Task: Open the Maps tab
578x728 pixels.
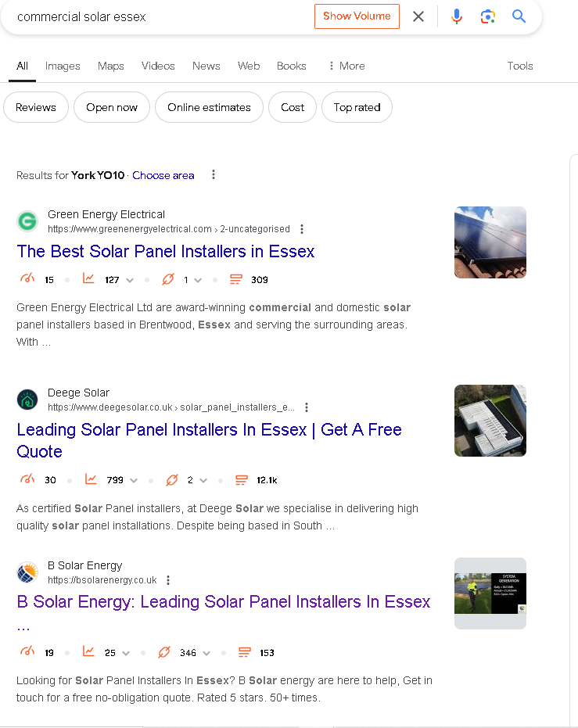Action: point(110,66)
